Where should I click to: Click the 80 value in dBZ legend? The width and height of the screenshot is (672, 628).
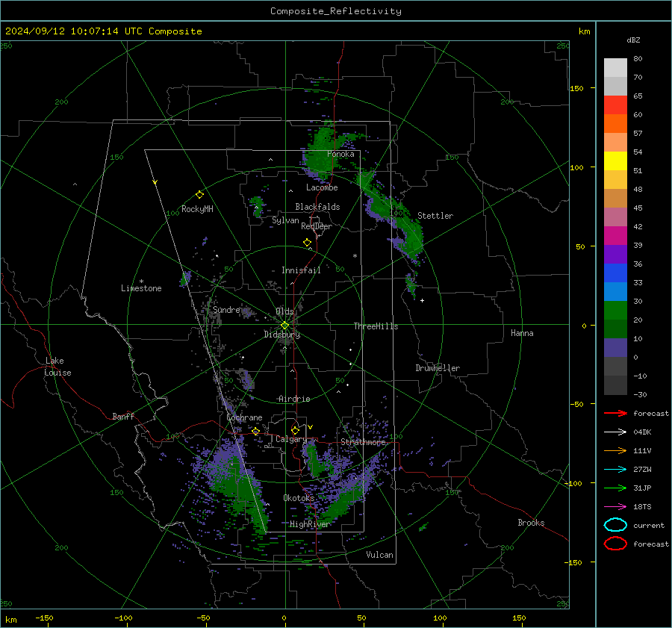638,59
